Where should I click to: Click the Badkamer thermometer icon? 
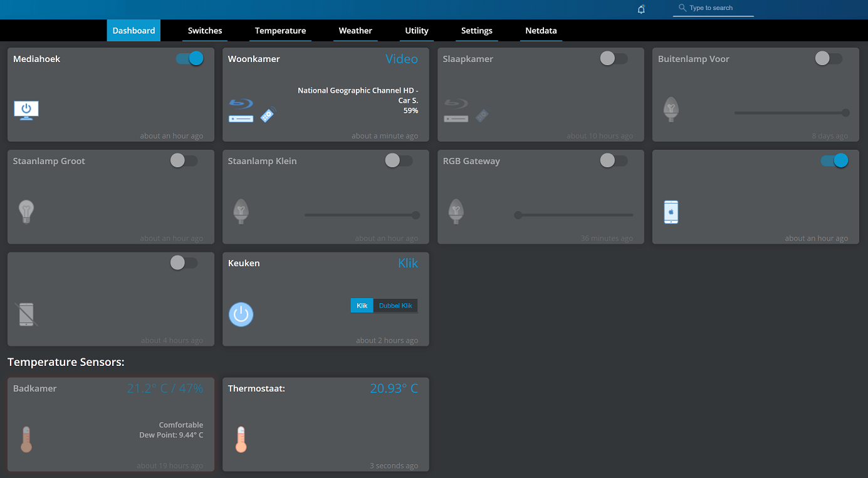pos(26,439)
